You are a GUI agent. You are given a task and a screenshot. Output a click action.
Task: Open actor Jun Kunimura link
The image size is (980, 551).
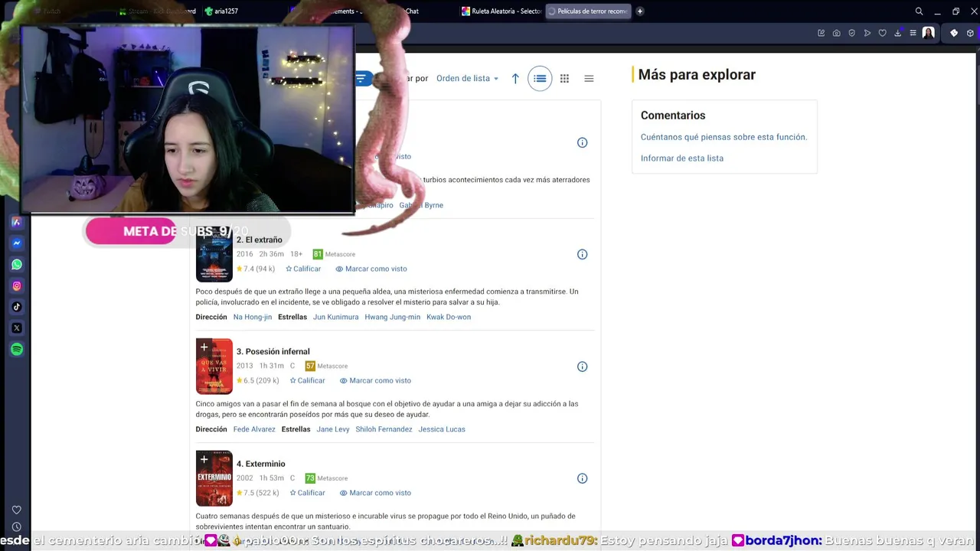click(335, 317)
